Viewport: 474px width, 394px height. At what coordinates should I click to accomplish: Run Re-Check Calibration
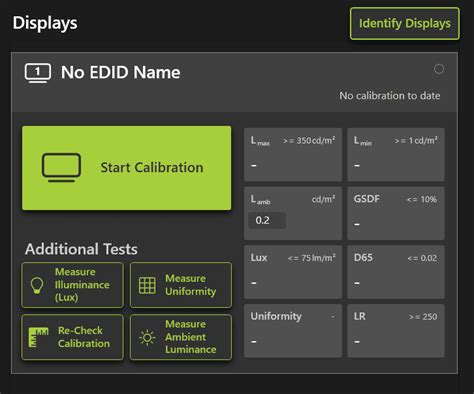click(72, 337)
